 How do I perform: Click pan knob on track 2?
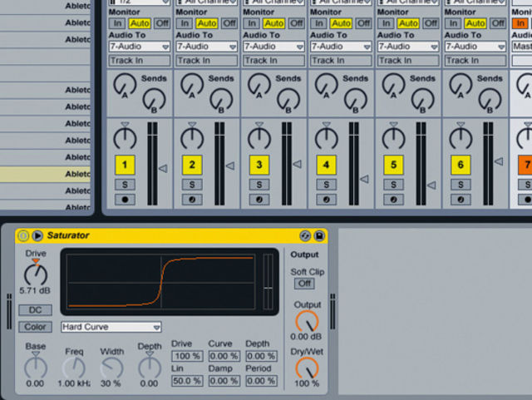point(192,138)
